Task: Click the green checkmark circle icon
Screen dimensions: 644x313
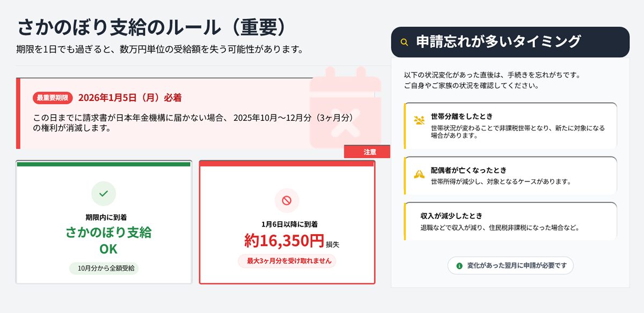Action: pos(104,194)
